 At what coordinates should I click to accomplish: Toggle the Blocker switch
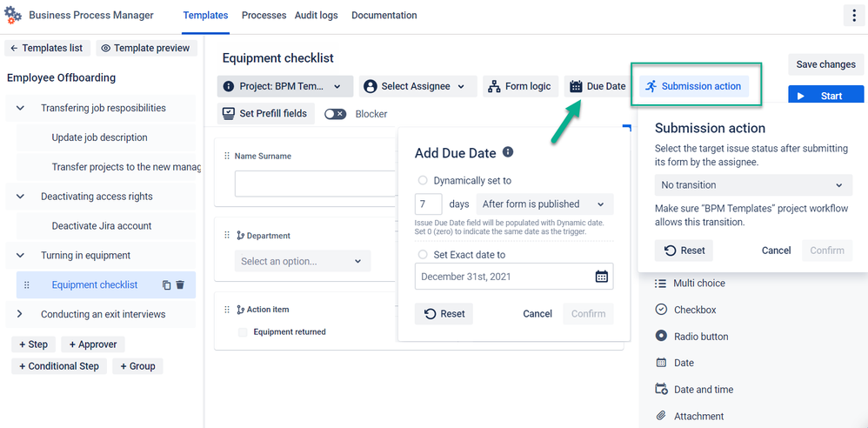(x=336, y=114)
